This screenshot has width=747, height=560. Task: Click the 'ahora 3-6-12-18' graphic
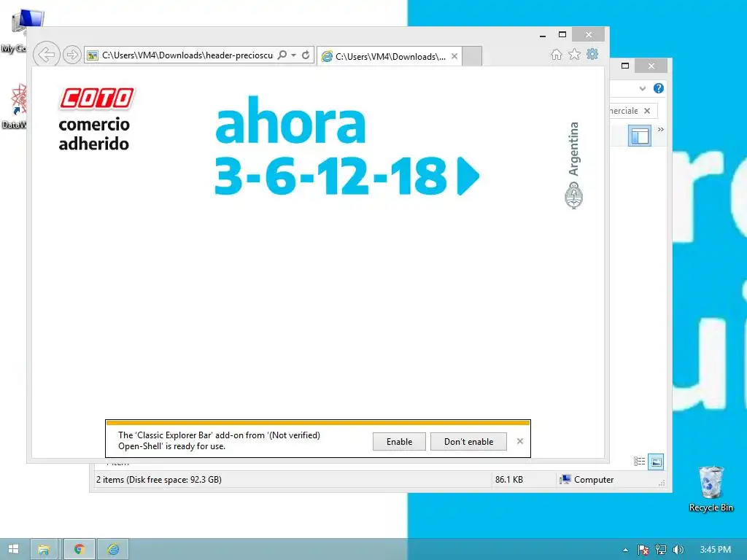(347, 146)
